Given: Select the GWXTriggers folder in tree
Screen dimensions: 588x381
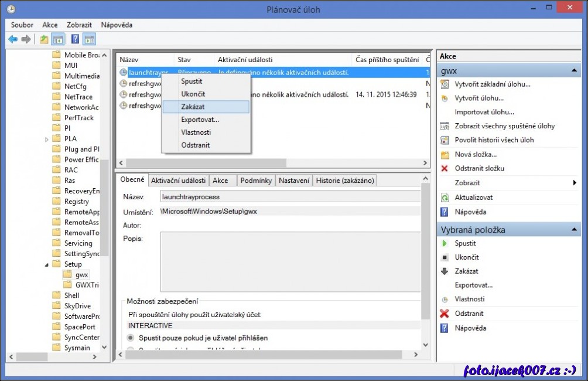Looking at the screenshot, I should [87, 285].
